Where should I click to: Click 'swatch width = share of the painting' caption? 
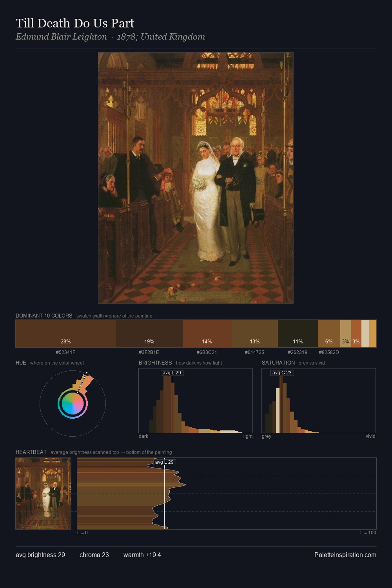point(114,316)
